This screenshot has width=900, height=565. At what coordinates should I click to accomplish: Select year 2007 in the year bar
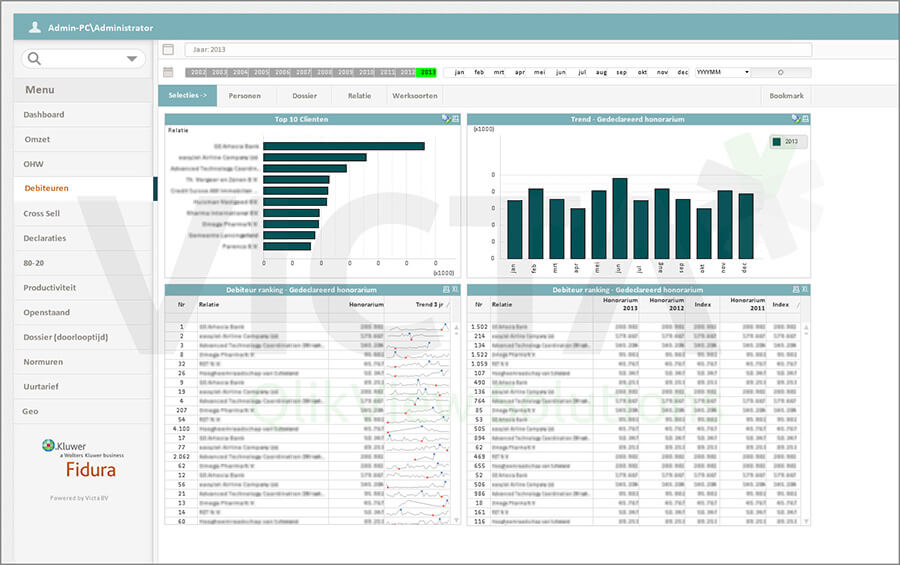click(x=302, y=72)
